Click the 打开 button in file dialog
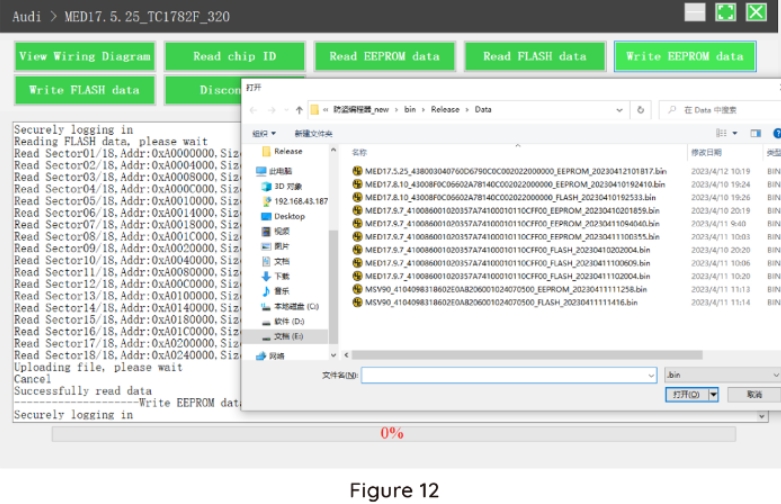781x504 pixels. click(687, 395)
